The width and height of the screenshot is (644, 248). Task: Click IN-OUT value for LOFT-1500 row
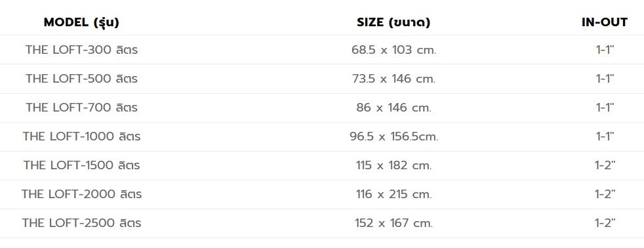[605, 165]
